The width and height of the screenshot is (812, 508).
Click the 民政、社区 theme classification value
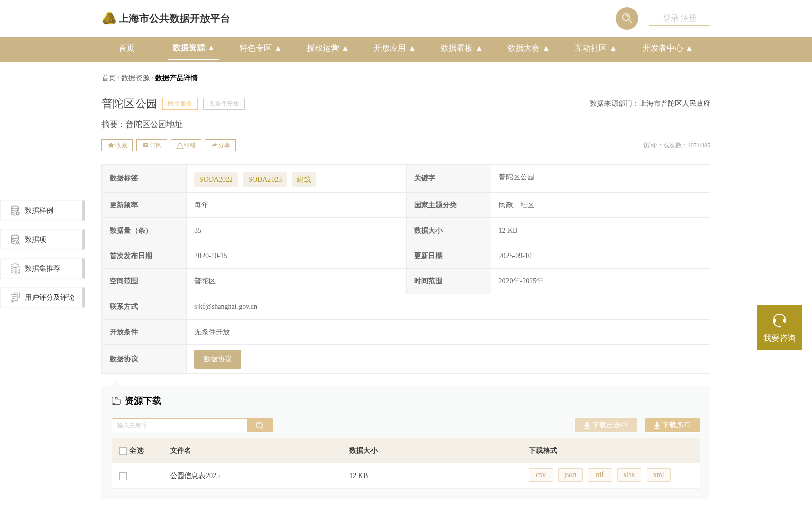point(517,205)
